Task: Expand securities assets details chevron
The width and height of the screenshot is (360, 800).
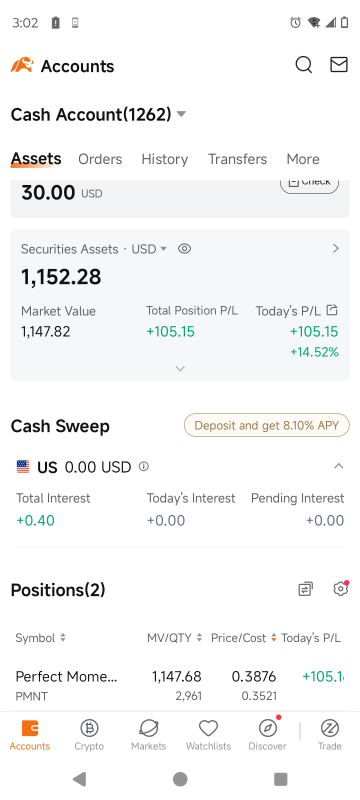Action: [180, 368]
